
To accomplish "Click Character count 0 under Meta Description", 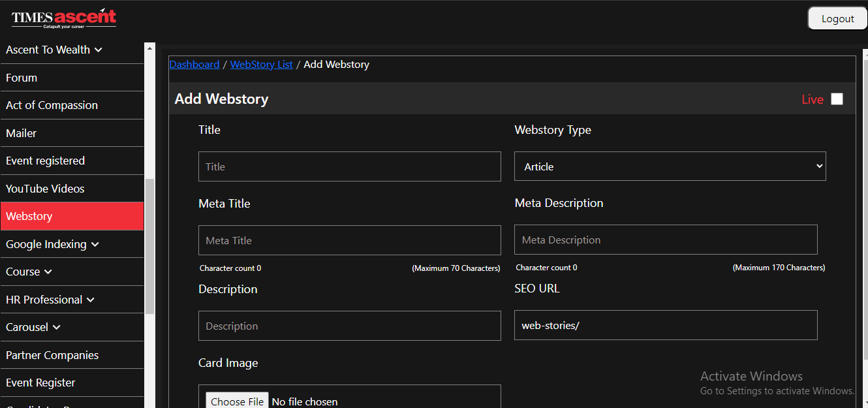I will [x=546, y=268].
